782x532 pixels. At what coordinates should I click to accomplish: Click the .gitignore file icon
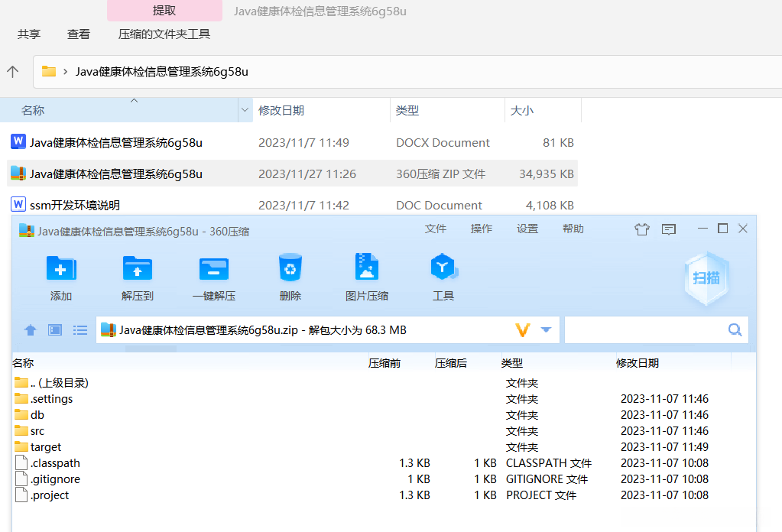21,478
